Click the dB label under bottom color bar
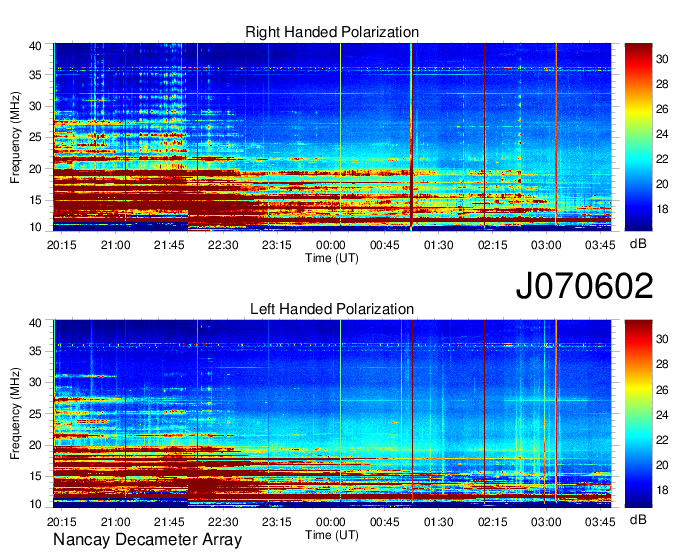 point(638,519)
